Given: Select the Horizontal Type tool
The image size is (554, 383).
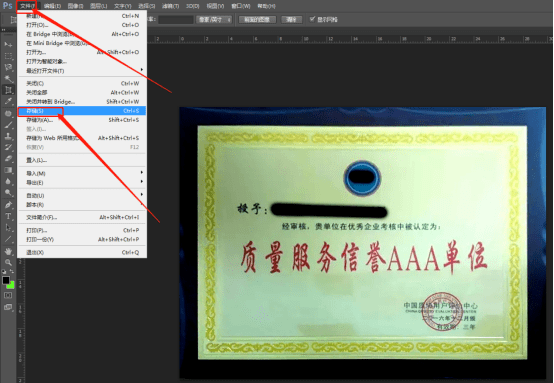Looking at the screenshot, I should click(x=8, y=216).
